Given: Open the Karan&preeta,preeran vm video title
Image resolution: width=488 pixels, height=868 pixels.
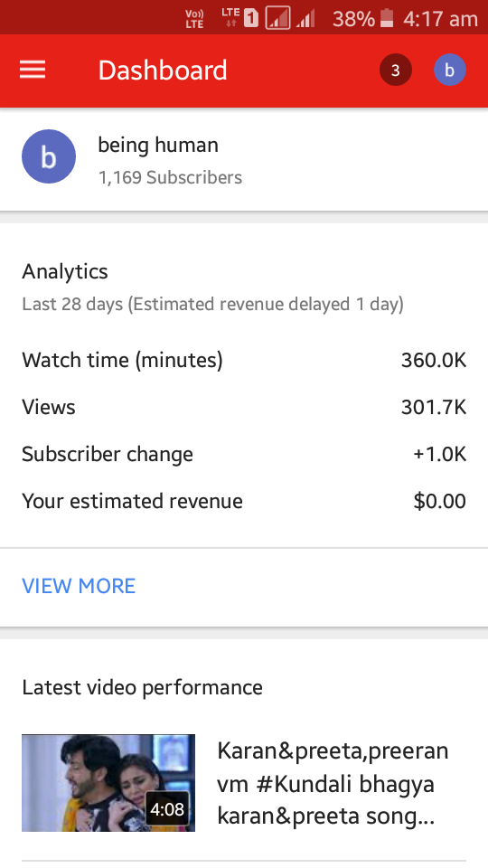Looking at the screenshot, I should (333, 783).
